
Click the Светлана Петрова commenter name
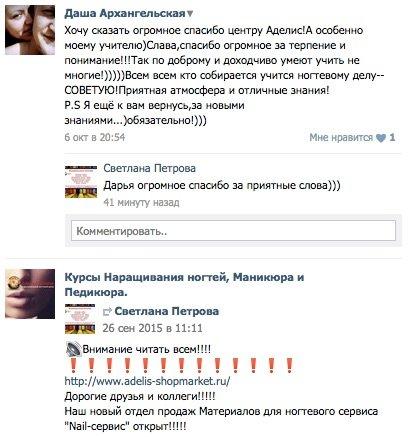coord(149,169)
